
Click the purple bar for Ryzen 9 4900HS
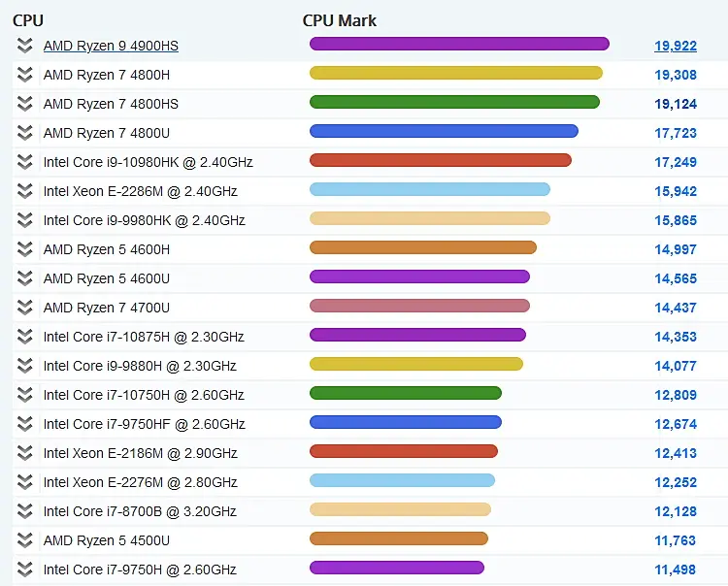tap(459, 44)
